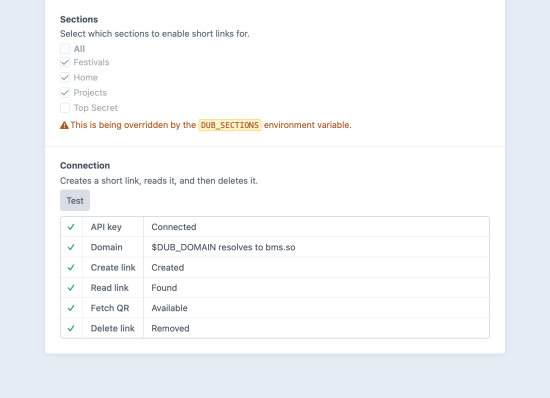Click the Available status text
Viewport: 550px width, 398px height.
click(x=169, y=308)
